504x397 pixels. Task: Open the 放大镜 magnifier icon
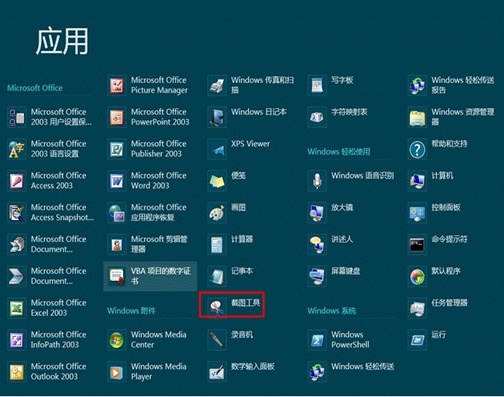click(317, 213)
